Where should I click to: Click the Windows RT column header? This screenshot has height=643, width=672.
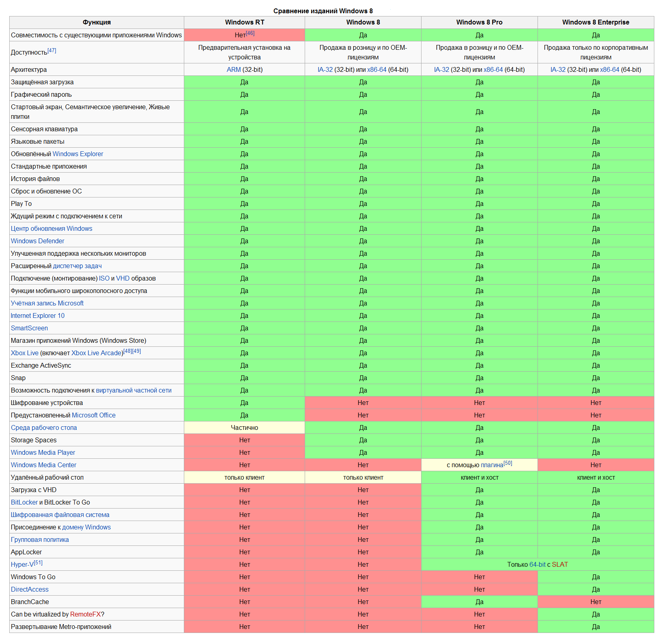coord(244,22)
